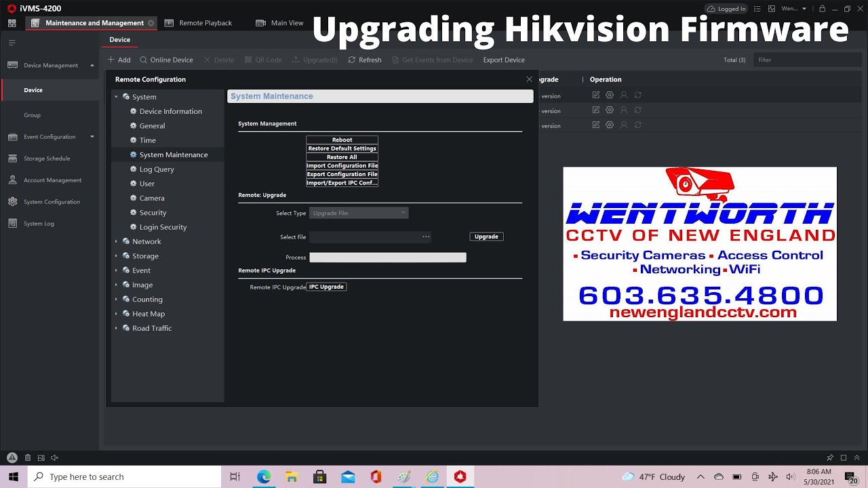Click the edit pencil icon in first device row
This screenshot has height=488, width=868.
596,96
